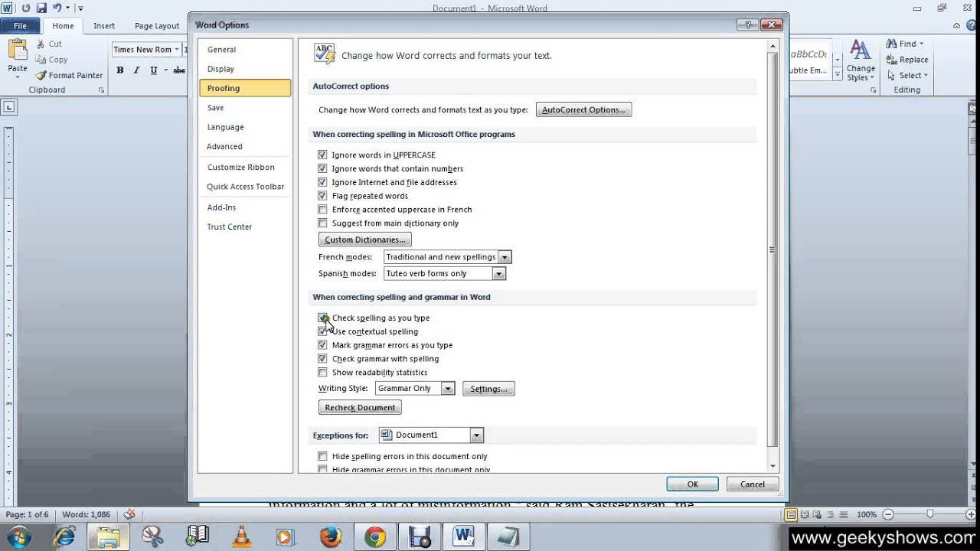Open Google Chrome from the taskbar
980x551 pixels.
pyautogui.click(x=374, y=536)
